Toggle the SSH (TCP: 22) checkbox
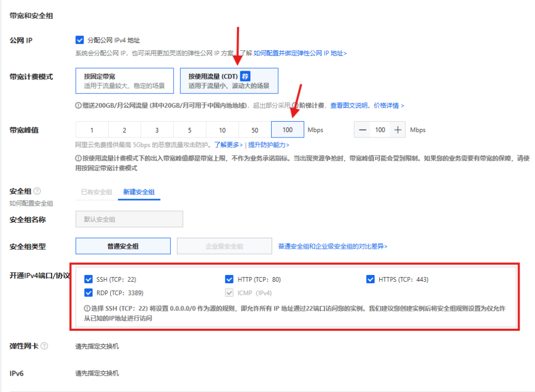This screenshot has height=392, width=535. (88, 279)
